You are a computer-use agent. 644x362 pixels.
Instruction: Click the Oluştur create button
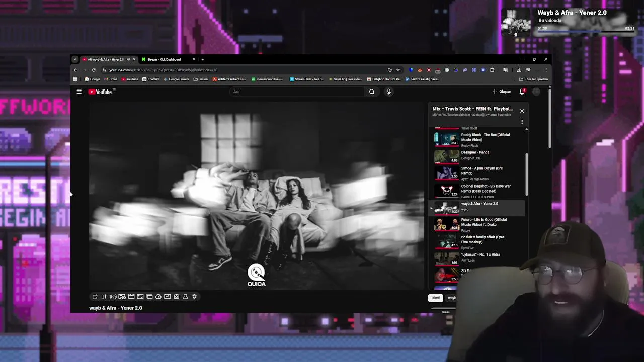(x=502, y=92)
